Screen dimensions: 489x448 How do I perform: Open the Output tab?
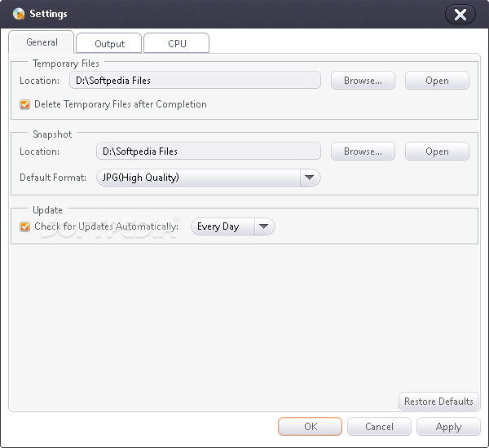tap(109, 44)
